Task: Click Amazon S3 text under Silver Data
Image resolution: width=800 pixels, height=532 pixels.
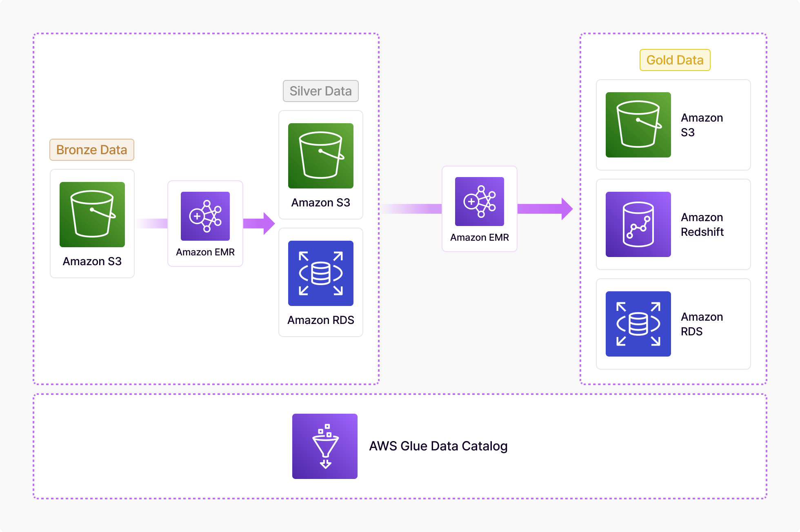Action: [321, 202]
